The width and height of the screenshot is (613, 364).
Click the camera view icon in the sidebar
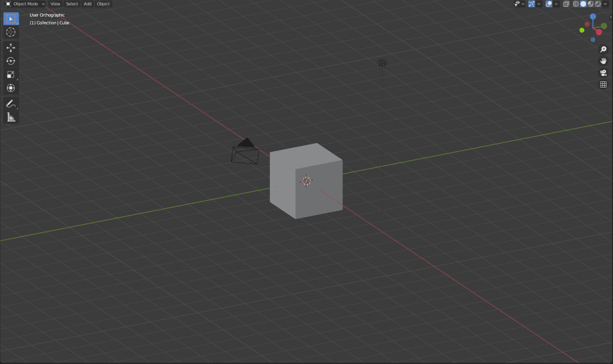point(603,73)
